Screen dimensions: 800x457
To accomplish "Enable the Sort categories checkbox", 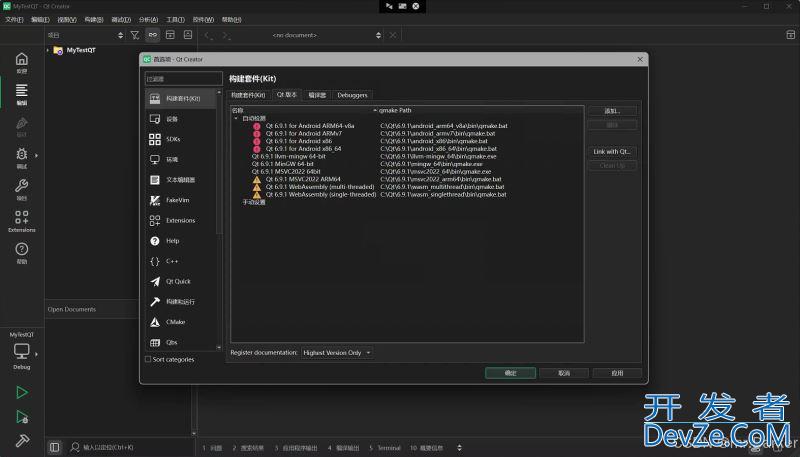I will (149, 359).
